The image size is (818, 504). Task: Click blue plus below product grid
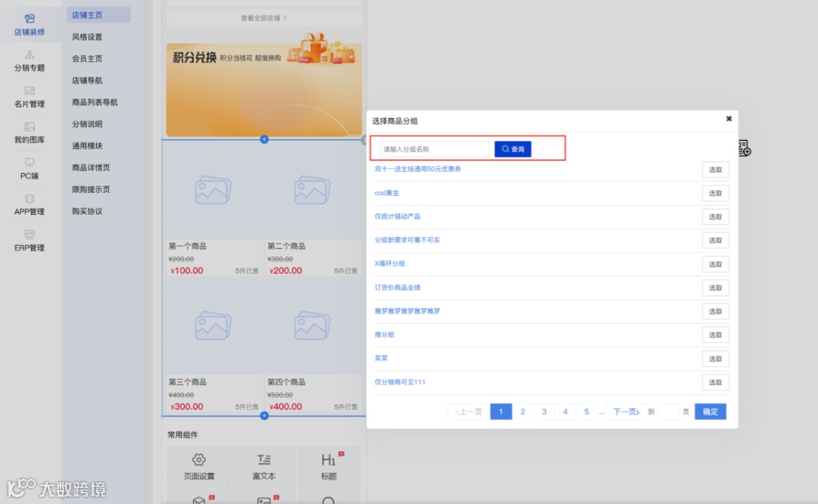pos(264,415)
